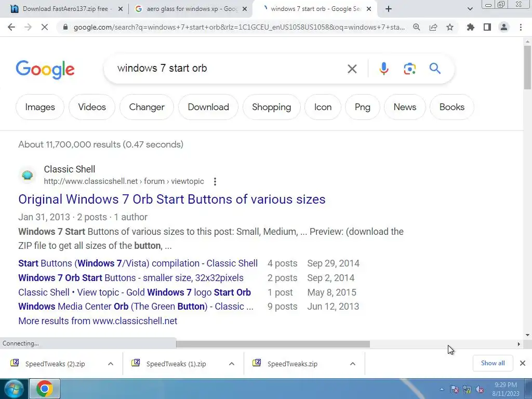Screen dimensions: 532x399
Task: Click Chrome icon in taskbar
Action: 45,389
